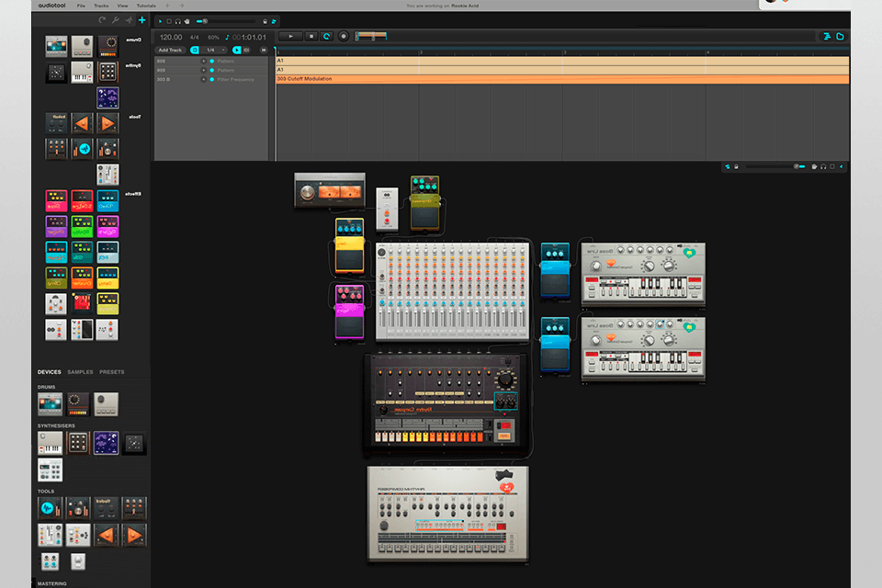Select the first drum machine under Drums

[x=50, y=404]
